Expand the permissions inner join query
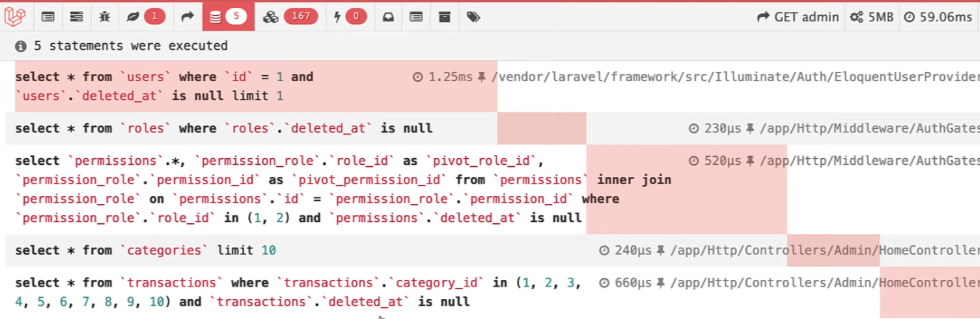 pyautogui.click(x=299, y=189)
